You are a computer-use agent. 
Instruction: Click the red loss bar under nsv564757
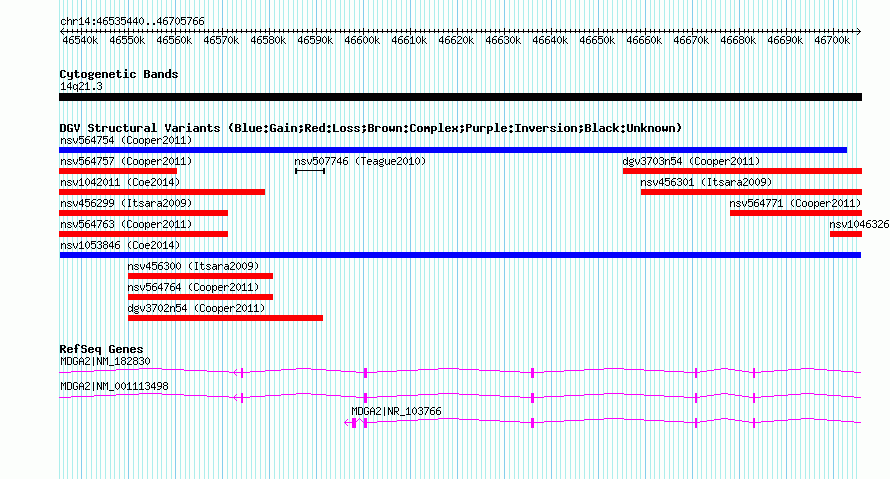[x=118, y=171]
